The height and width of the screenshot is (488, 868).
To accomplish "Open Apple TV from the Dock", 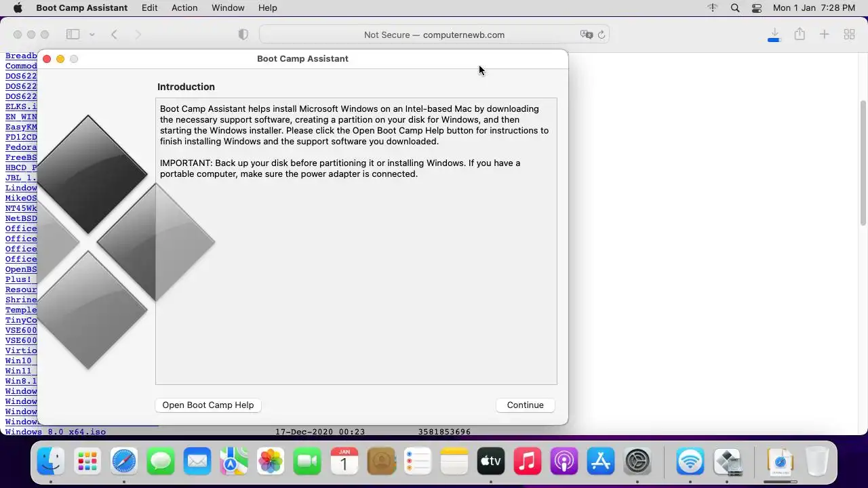I will point(491,462).
